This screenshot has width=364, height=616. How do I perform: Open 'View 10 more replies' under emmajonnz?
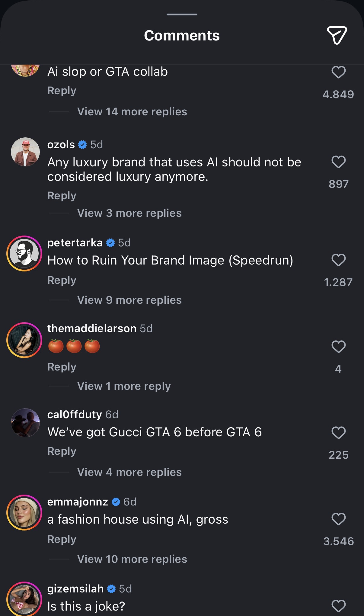coord(132,559)
